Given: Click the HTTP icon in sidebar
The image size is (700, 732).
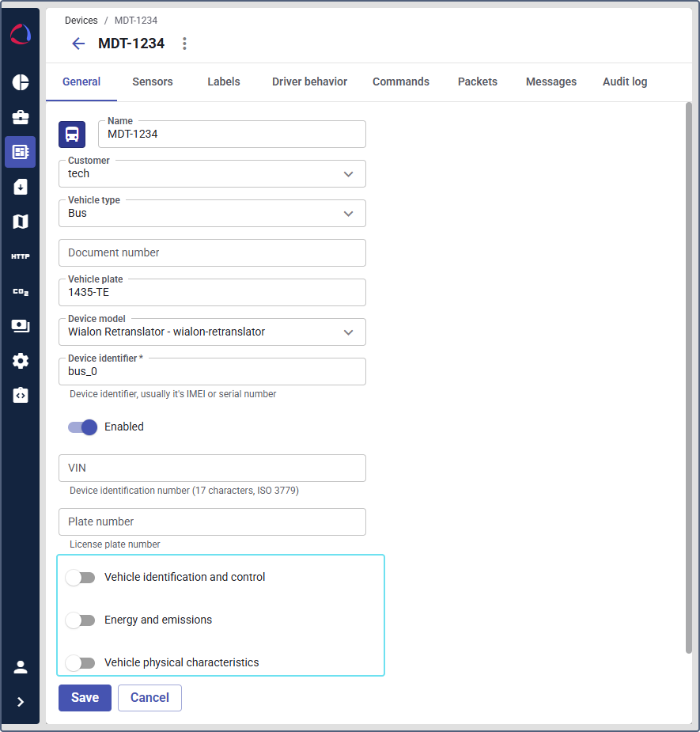Looking at the screenshot, I should pyautogui.click(x=21, y=256).
